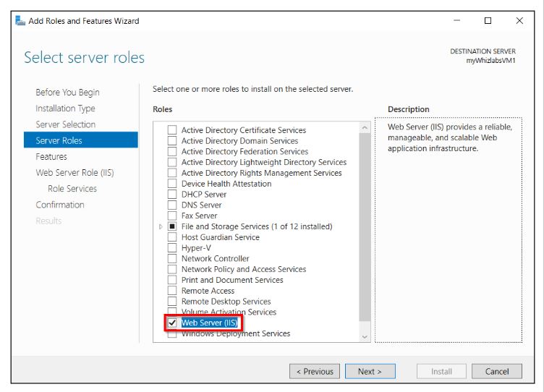Enable Print and Document Services checkbox

tap(172, 280)
